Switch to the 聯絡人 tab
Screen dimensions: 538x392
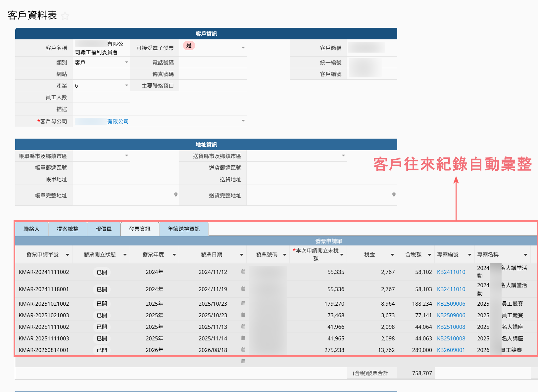point(31,229)
